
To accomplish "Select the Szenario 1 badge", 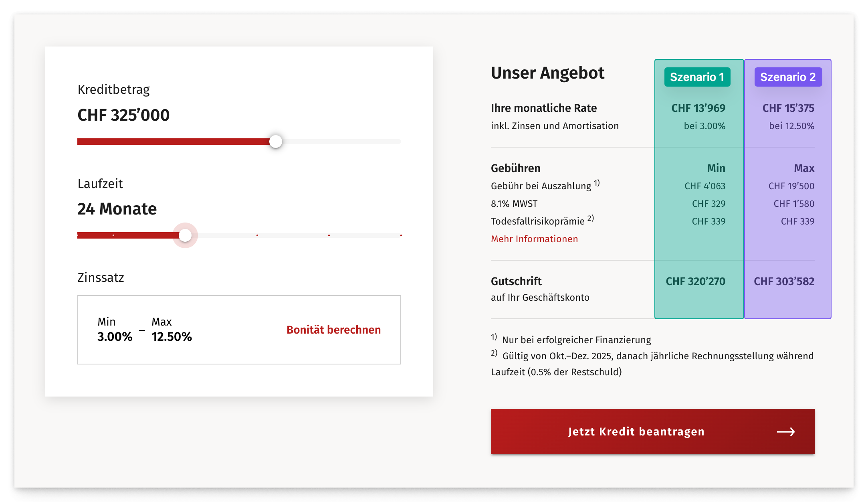I will point(697,77).
